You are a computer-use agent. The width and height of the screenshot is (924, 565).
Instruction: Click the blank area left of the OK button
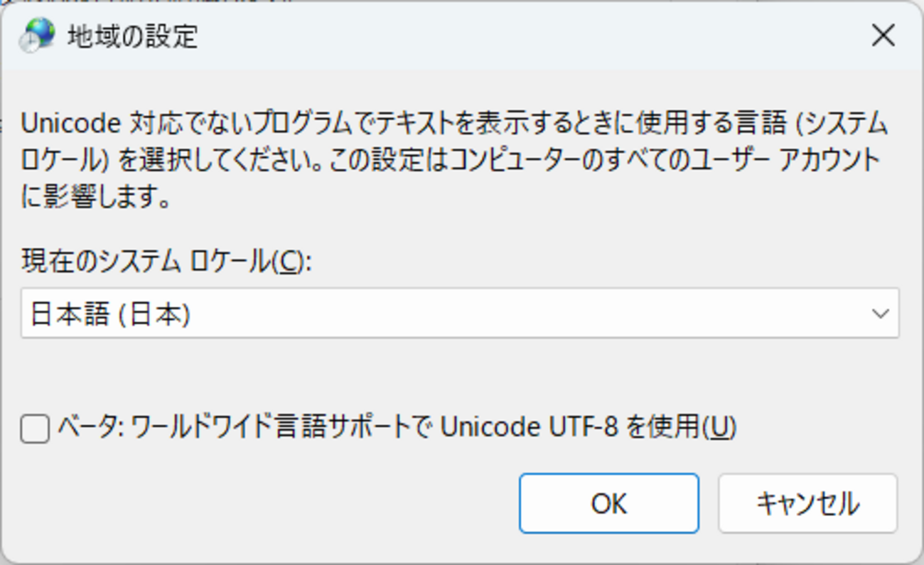coord(284,504)
